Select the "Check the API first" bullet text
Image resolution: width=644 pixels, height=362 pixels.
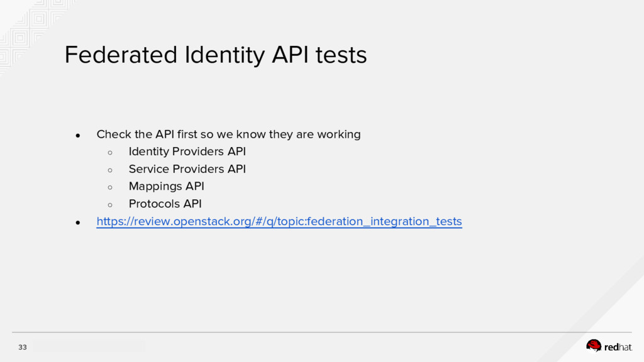point(228,134)
